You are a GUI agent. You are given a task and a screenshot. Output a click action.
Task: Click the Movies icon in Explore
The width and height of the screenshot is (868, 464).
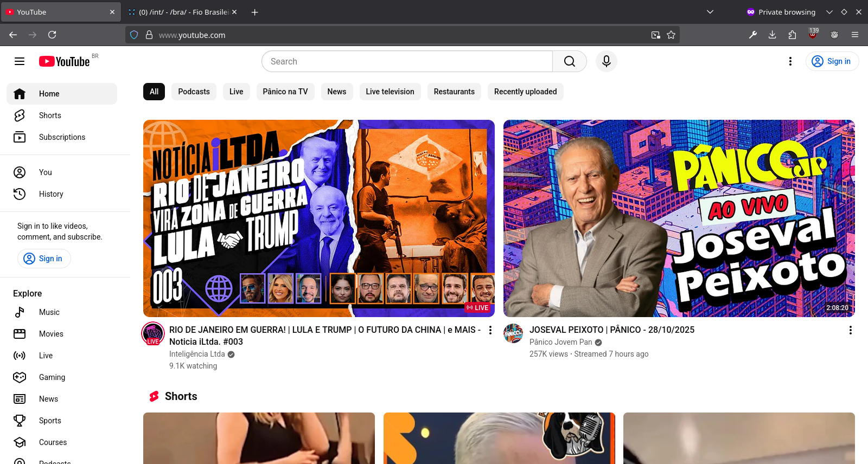(20, 334)
